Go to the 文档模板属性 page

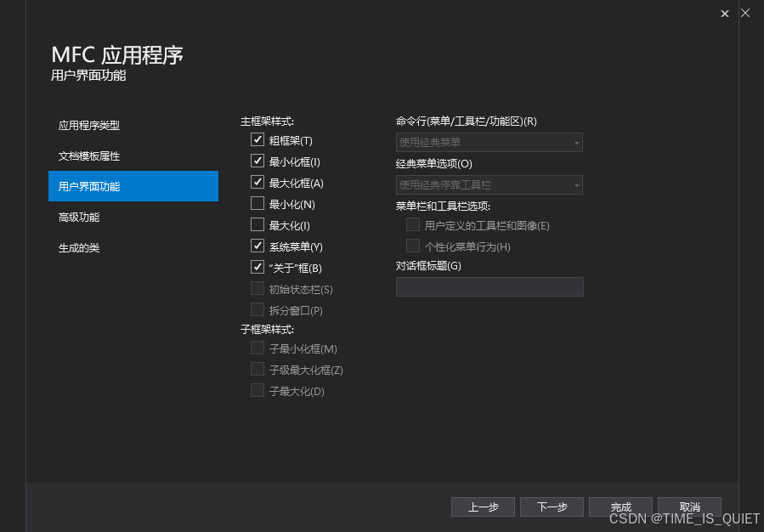(x=133, y=156)
